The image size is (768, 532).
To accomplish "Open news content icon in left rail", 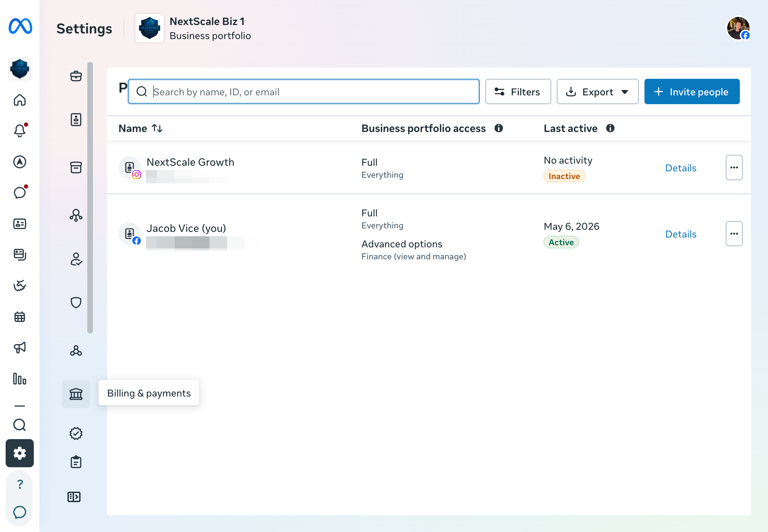I will pyautogui.click(x=20, y=255).
